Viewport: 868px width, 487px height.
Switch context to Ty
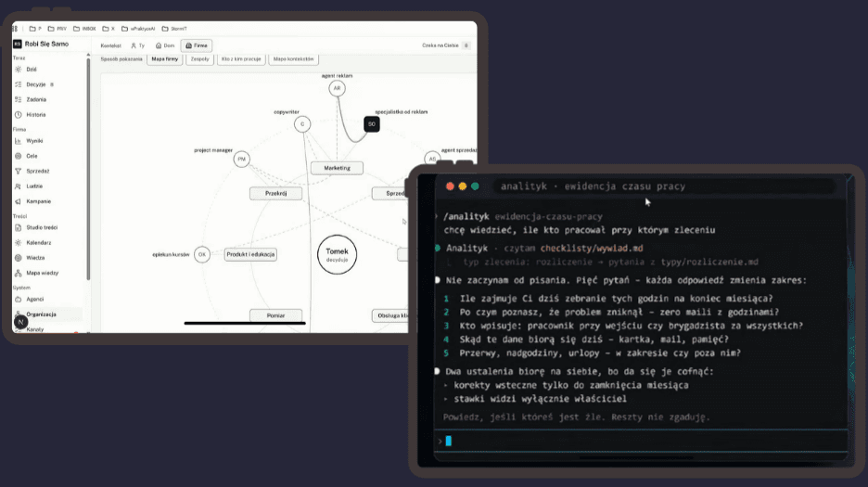tap(138, 45)
